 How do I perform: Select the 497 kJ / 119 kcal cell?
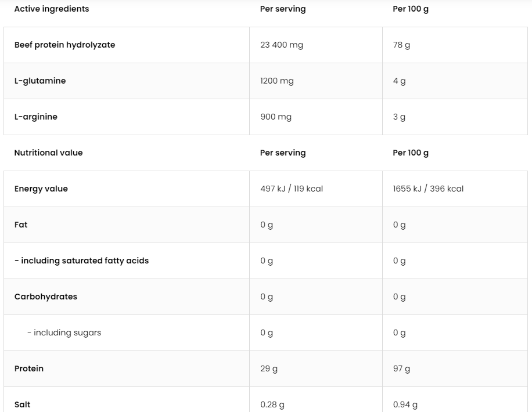click(x=292, y=189)
